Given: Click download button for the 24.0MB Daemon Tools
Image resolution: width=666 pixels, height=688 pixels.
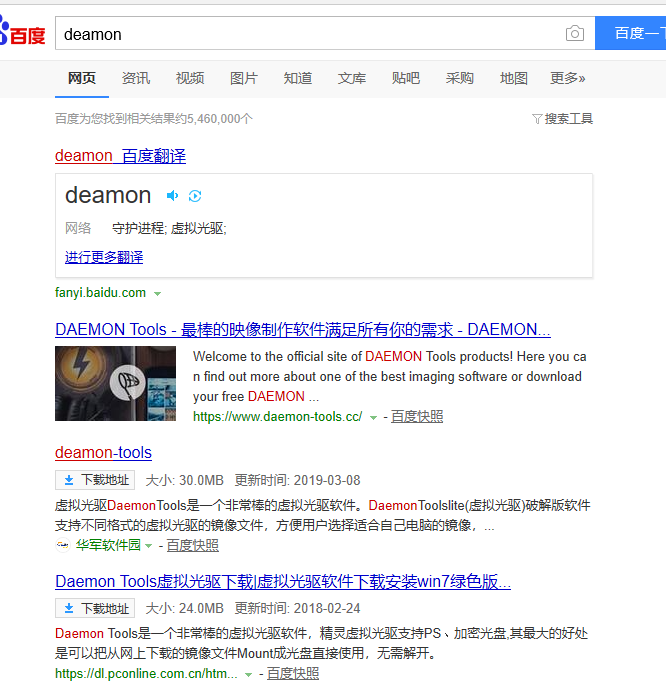Looking at the screenshot, I should pos(95,608).
